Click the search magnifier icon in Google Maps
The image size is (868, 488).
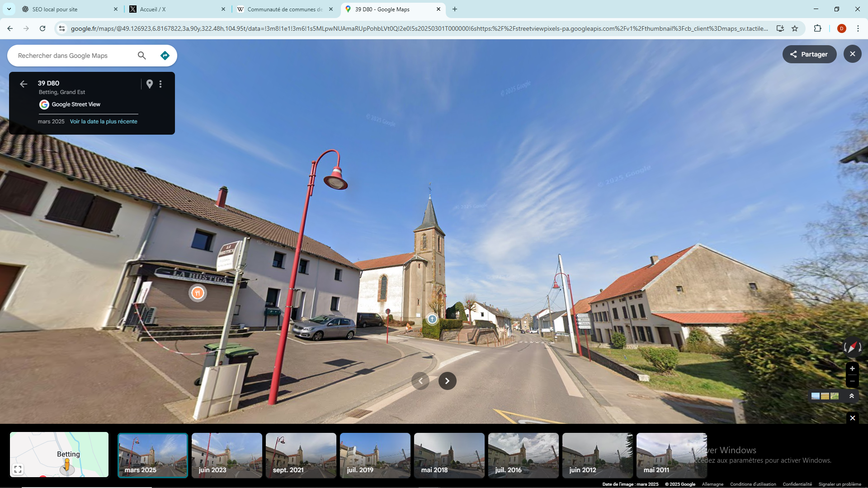point(142,56)
